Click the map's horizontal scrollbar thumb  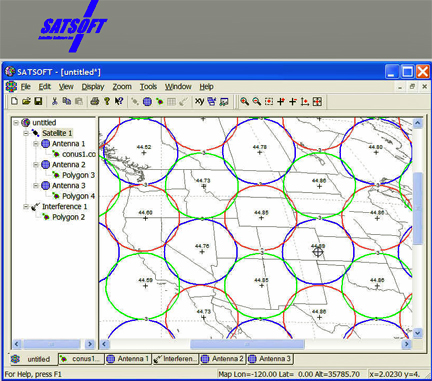click(x=247, y=344)
